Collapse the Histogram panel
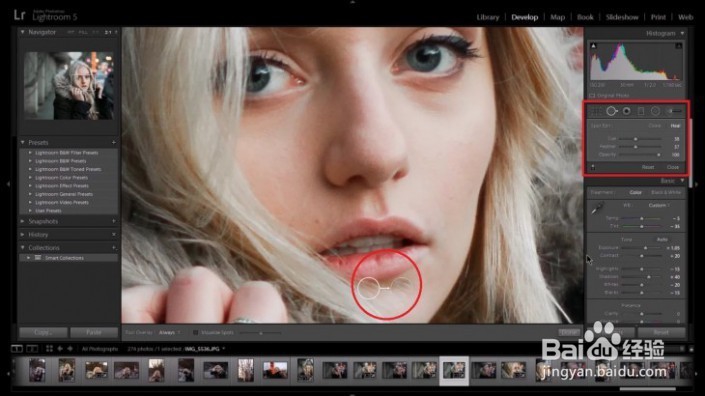Screen dimensions: 705x396 [x=682, y=33]
